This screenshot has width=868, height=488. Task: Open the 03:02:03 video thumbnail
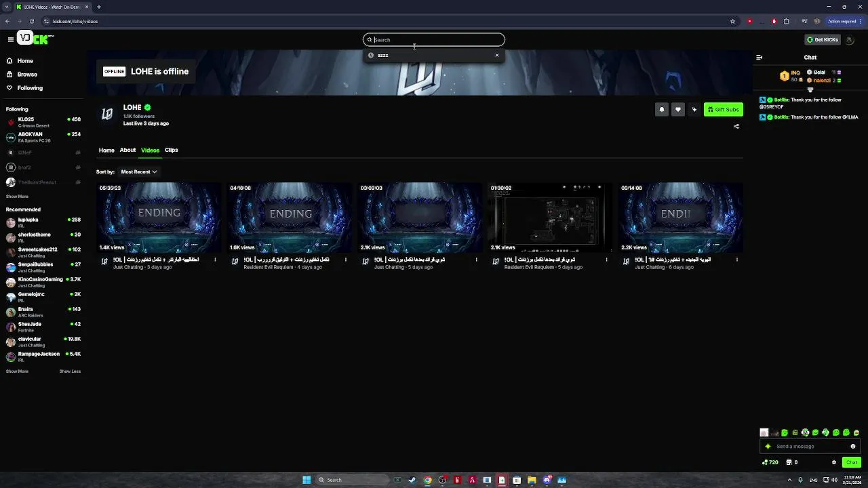click(420, 218)
